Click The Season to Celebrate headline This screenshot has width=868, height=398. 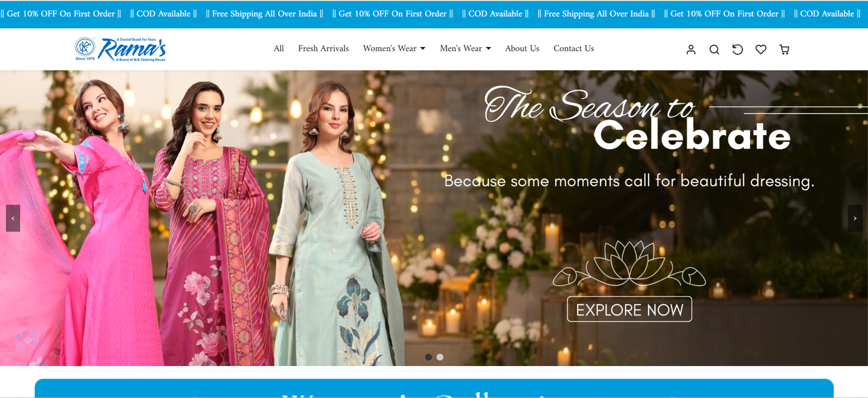click(x=638, y=118)
